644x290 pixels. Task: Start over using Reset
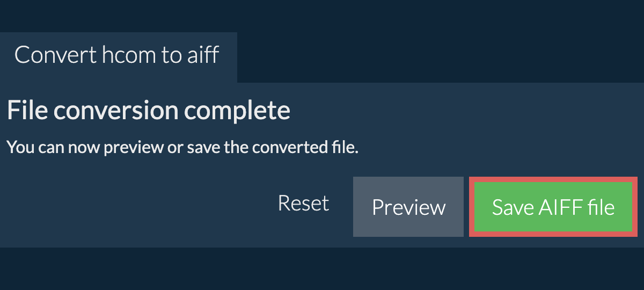303,204
